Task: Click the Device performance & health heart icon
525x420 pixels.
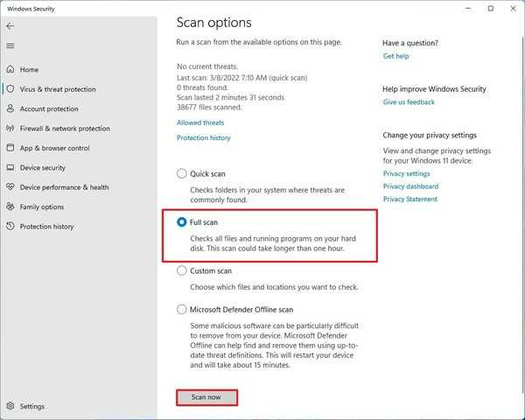Action: (x=10, y=187)
